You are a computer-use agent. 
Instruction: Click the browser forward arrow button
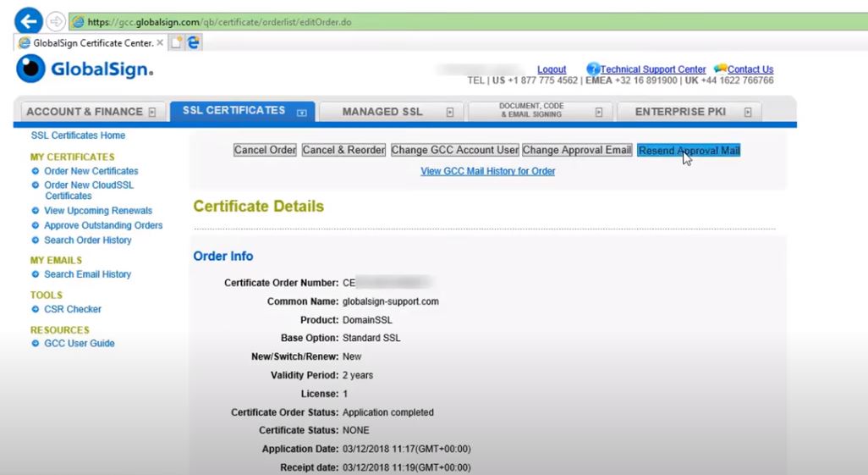(x=55, y=22)
